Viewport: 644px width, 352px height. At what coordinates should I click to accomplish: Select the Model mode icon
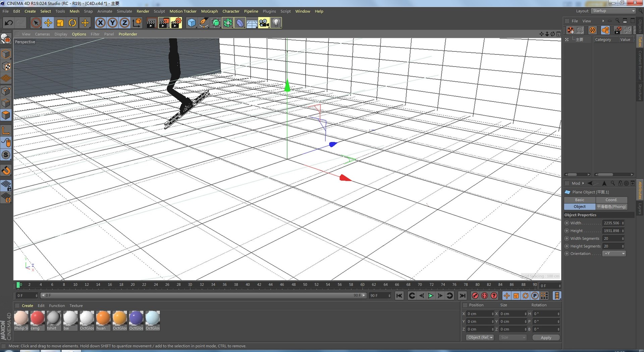pyautogui.click(x=6, y=54)
